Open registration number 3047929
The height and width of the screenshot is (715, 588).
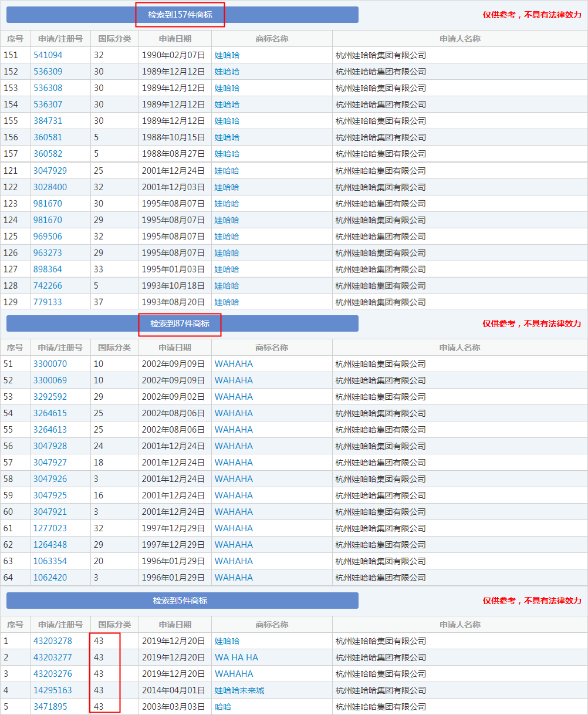click(x=50, y=171)
